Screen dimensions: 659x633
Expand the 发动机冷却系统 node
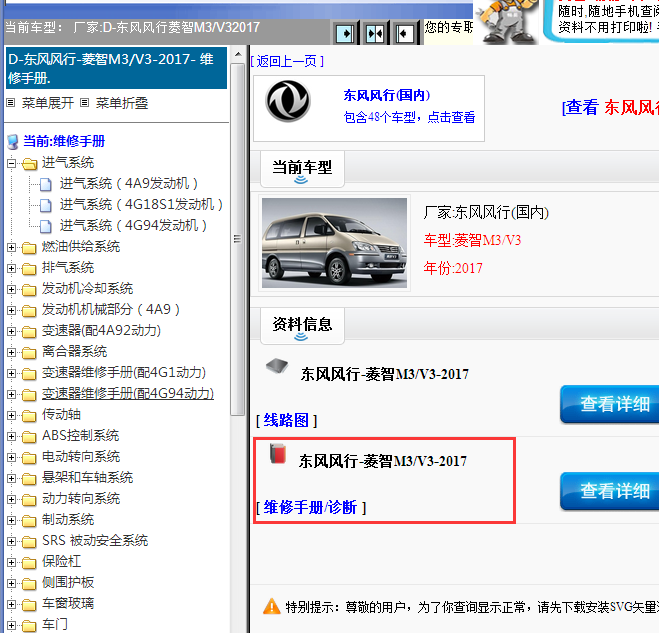(x=11, y=290)
